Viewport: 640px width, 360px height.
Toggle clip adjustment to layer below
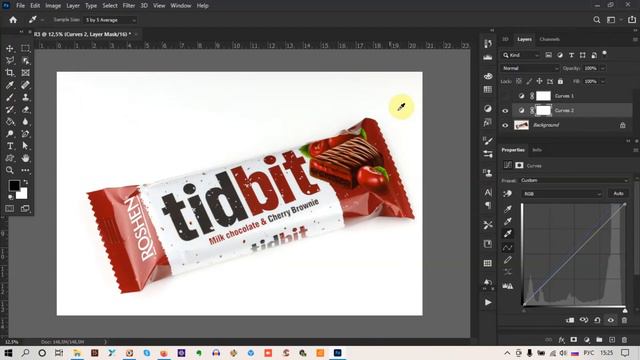(x=570, y=320)
